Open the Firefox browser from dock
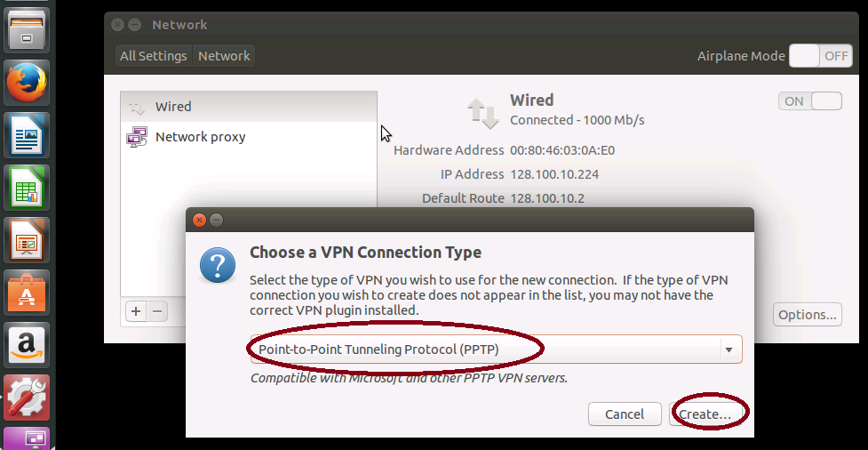Screen dimensions: 868x450 click(x=27, y=83)
